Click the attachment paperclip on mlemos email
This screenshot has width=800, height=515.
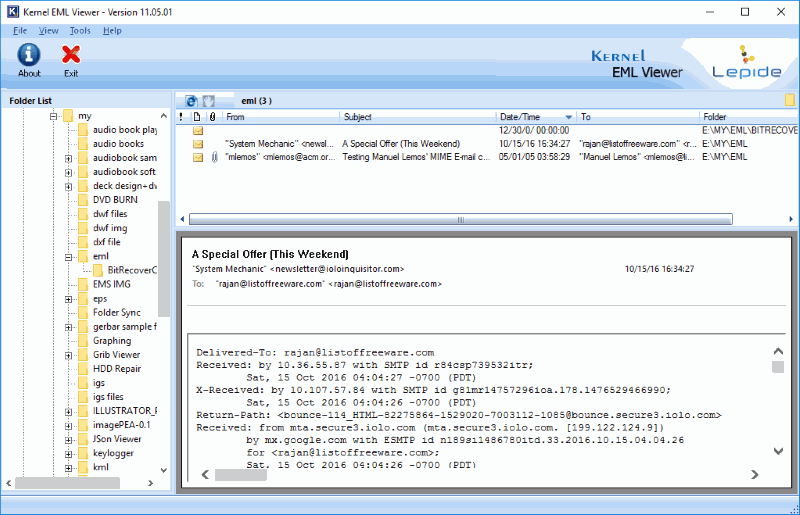214,157
